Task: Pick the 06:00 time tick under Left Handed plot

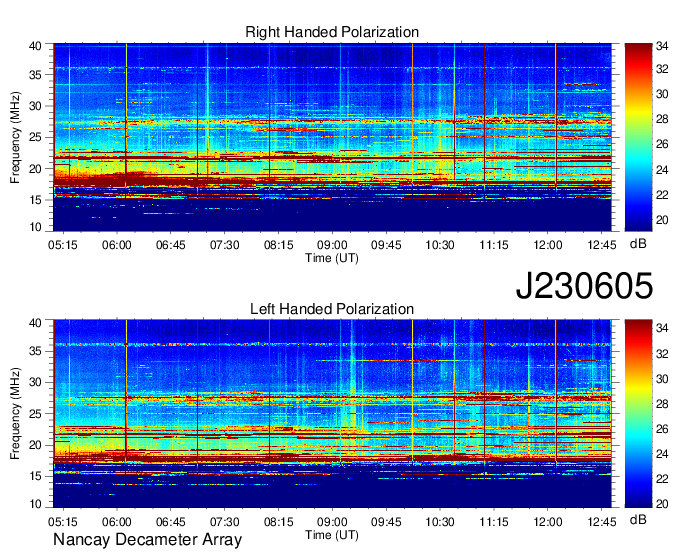Action: [x=117, y=522]
